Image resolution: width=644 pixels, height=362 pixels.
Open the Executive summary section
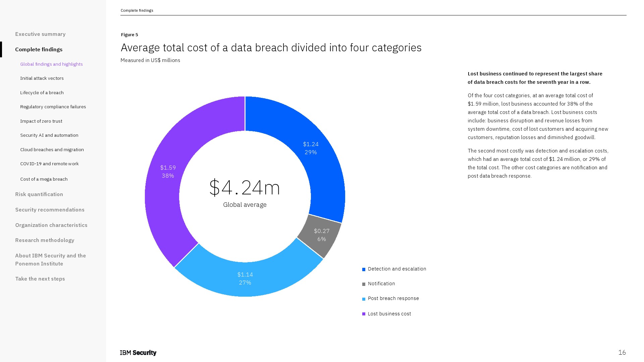(40, 34)
